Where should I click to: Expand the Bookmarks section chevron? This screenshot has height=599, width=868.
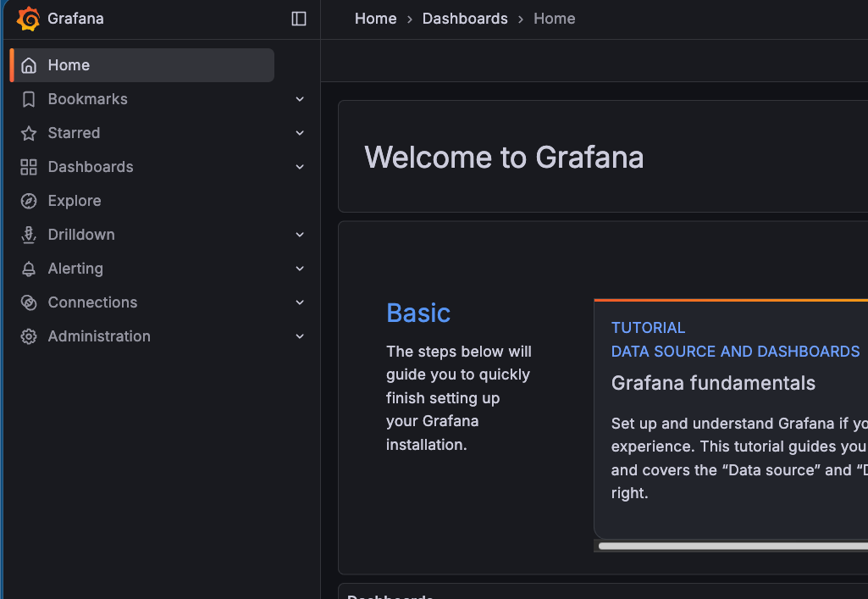click(300, 99)
